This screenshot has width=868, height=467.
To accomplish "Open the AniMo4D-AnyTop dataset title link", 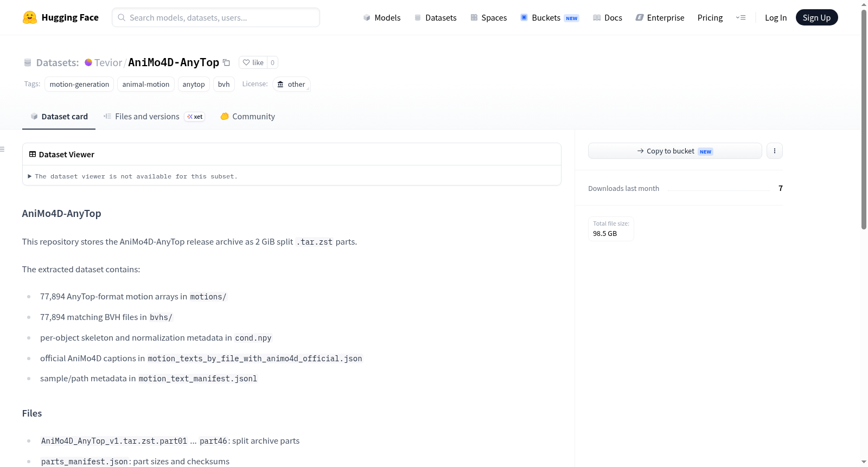I will (174, 62).
